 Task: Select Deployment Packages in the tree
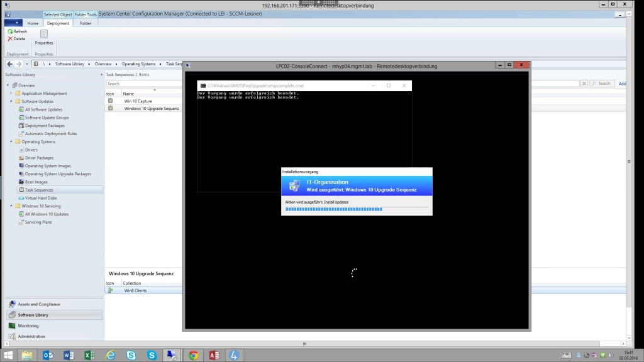[x=45, y=126]
